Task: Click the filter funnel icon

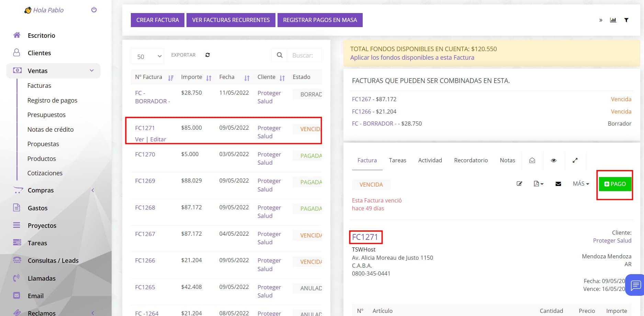Action: (626, 20)
